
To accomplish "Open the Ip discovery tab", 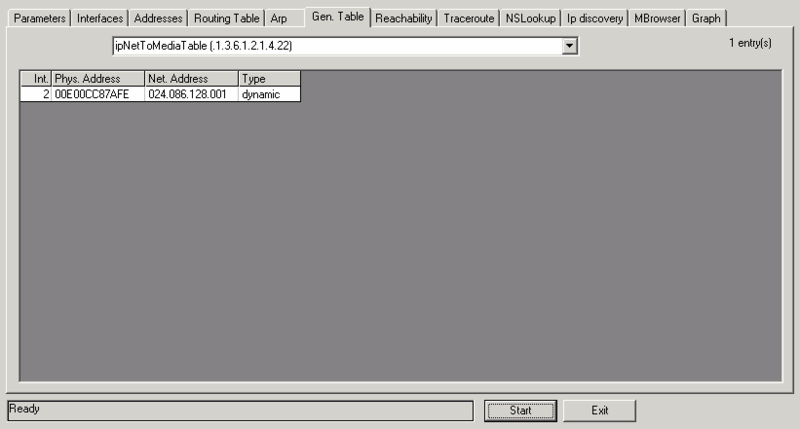I will 595,18.
